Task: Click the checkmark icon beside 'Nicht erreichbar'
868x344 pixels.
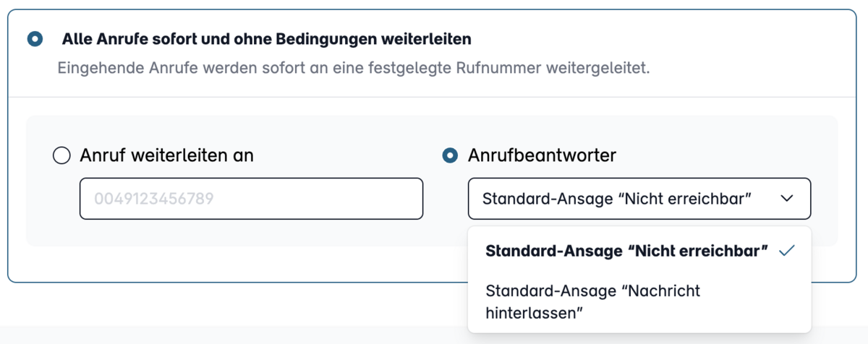Action: tap(787, 251)
